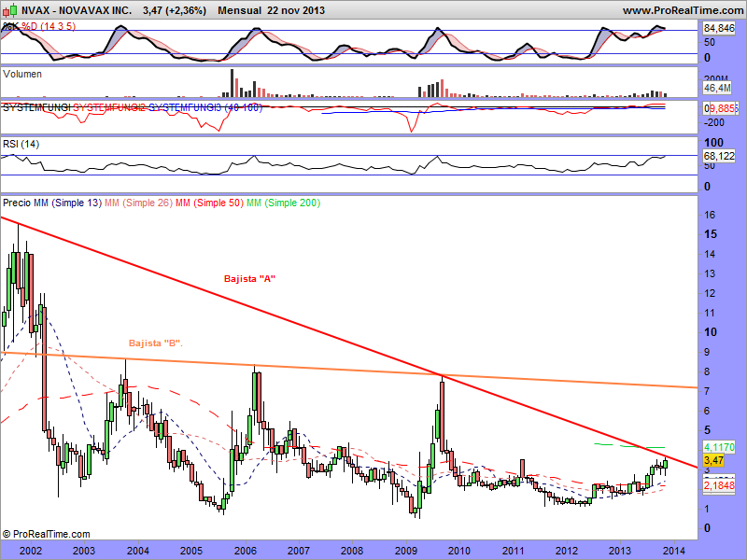Click the green price tag 4,1170
Viewport: 747px width, 560px height.
[x=719, y=447]
